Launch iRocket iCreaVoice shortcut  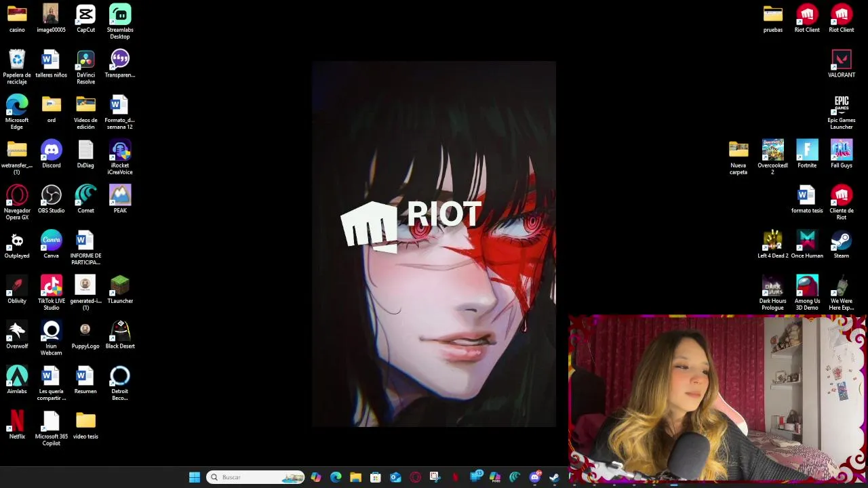[120, 157]
